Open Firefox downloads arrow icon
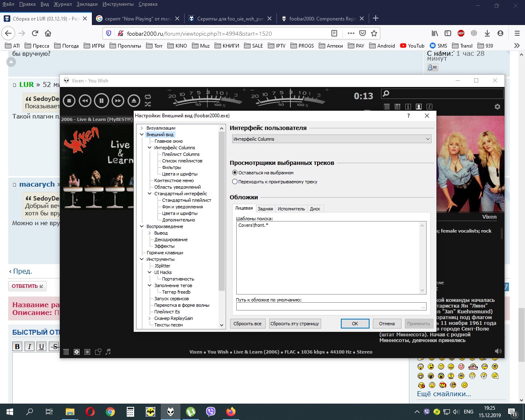This screenshot has width=525, height=420. [x=487, y=33]
